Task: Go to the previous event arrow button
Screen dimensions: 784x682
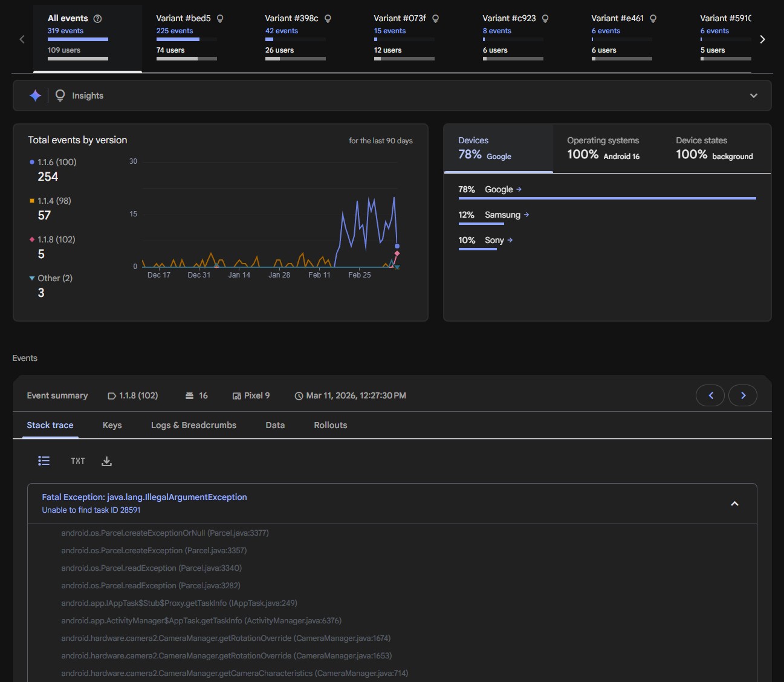Action: point(710,395)
